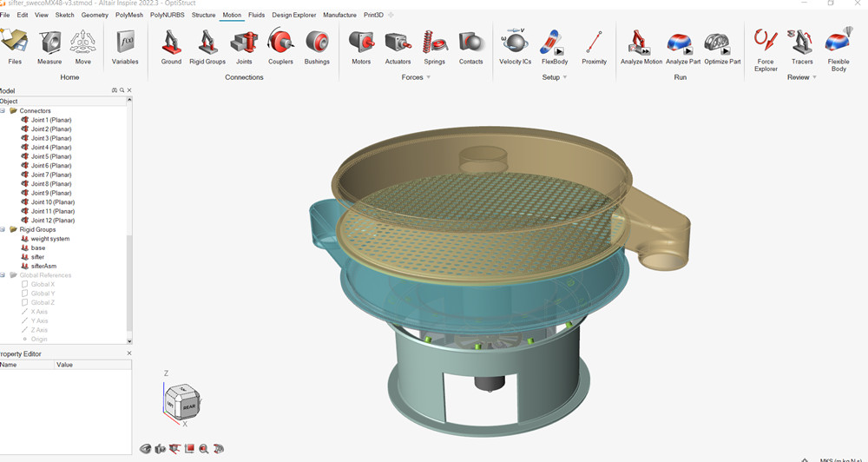Viewport: 868px width, 462px height.
Task: Collapse the Connectors tree folder
Action: point(3,111)
